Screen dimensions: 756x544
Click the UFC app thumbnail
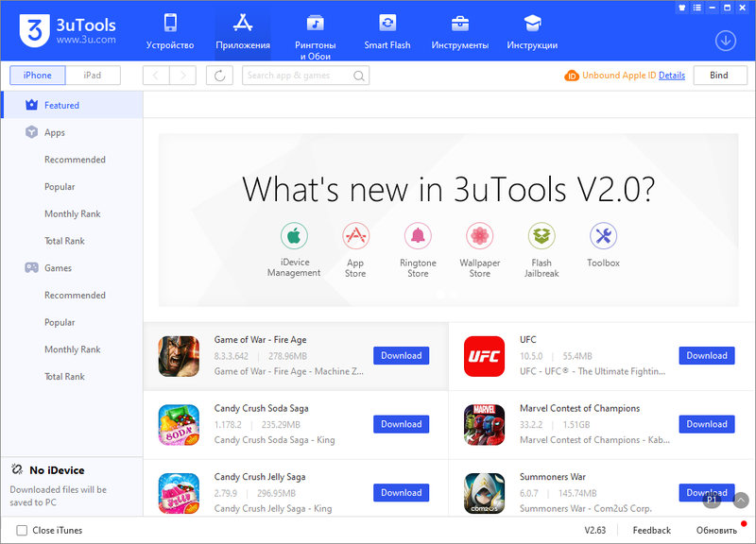click(485, 356)
